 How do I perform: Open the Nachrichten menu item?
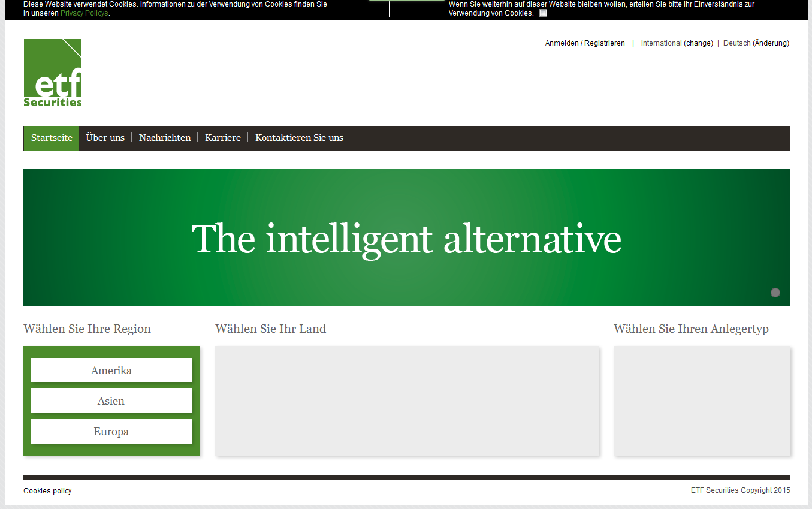pos(165,138)
